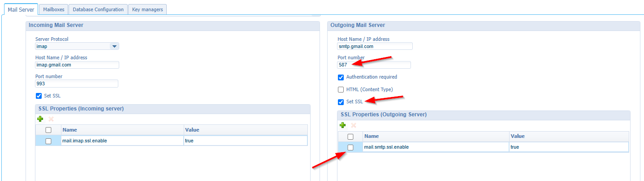Delete selected incoming SSL property
The image size is (644, 181).
pos(51,119)
